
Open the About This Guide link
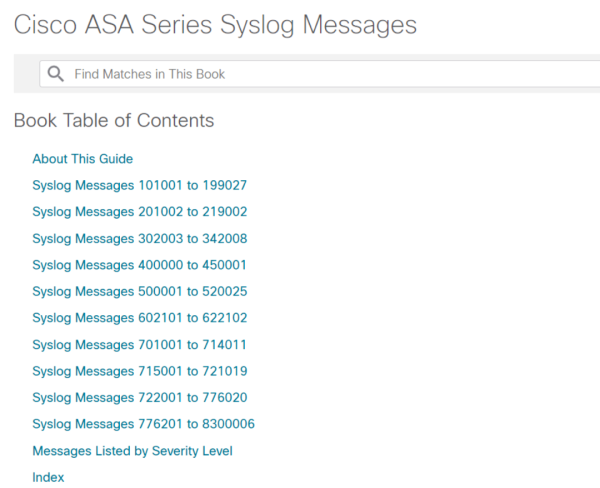click(x=82, y=159)
